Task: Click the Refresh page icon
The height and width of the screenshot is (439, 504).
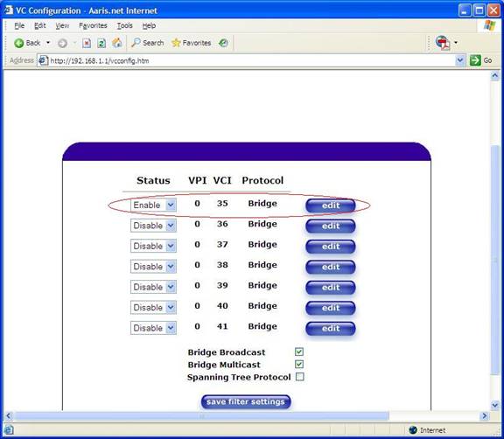Action: 101,43
